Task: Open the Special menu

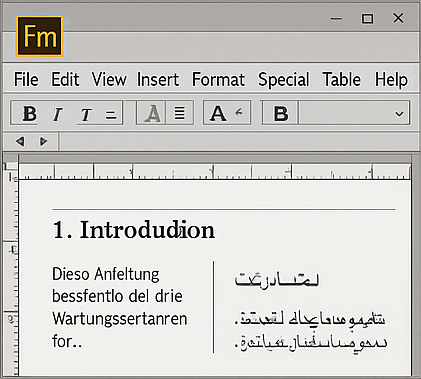Action: 284,80
